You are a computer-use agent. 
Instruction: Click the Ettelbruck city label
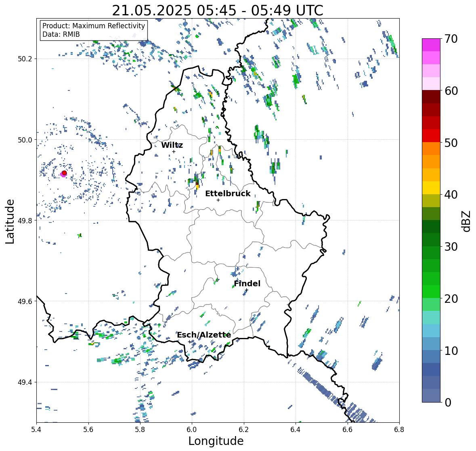click(228, 193)
